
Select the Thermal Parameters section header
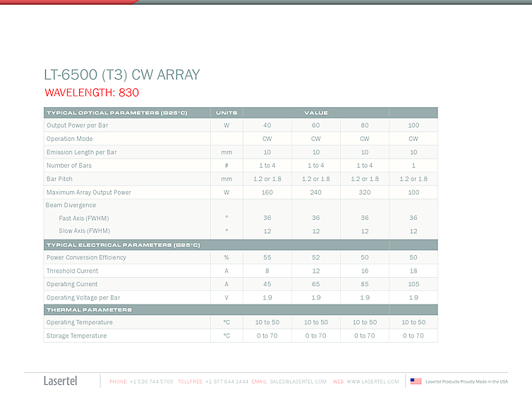coord(90,309)
